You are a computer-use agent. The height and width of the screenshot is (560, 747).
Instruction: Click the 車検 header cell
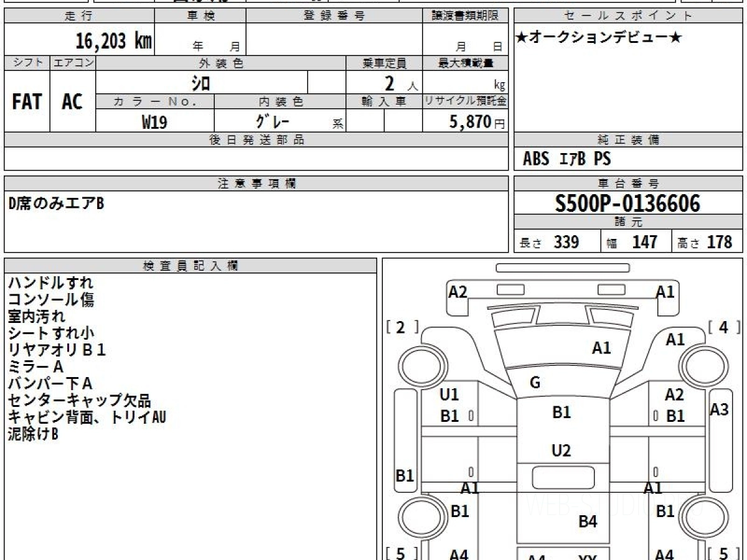[x=200, y=16]
